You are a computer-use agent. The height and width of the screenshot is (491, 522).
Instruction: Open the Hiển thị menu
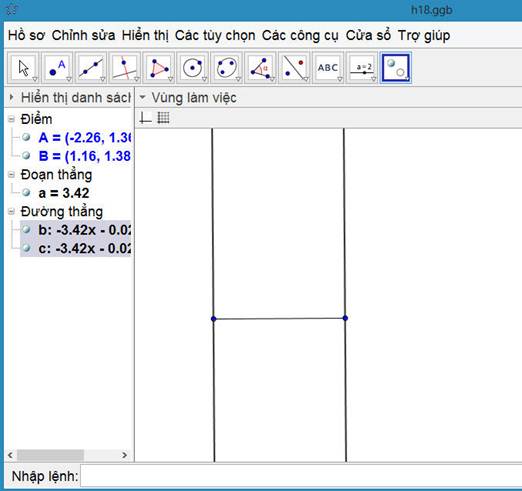pyautogui.click(x=145, y=35)
